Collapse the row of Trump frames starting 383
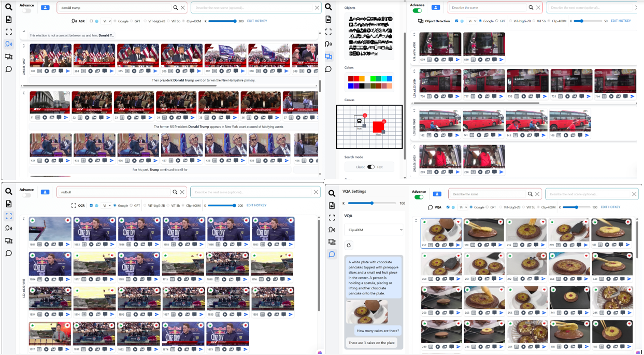This screenshot has height=355, width=644. tap(23, 46)
